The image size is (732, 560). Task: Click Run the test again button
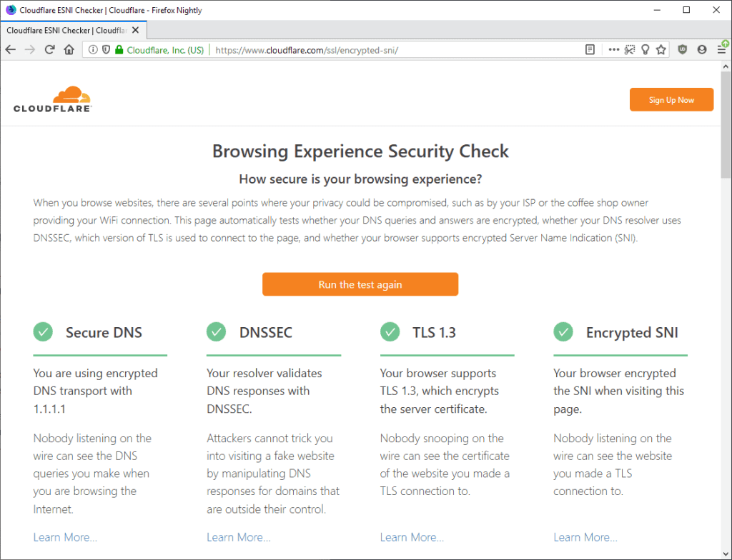360,284
